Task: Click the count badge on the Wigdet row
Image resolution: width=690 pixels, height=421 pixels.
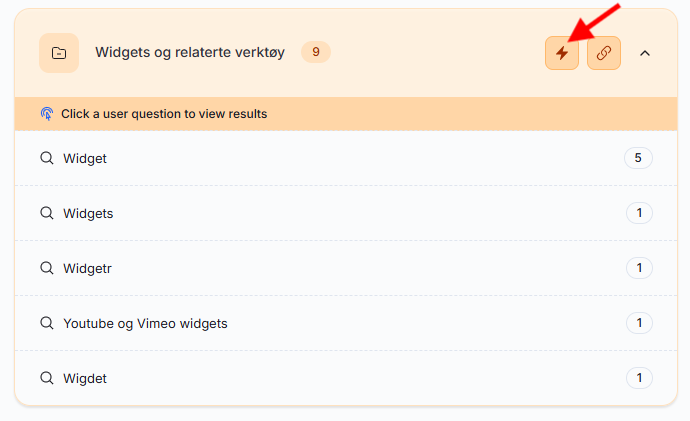Action: pyautogui.click(x=638, y=378)
